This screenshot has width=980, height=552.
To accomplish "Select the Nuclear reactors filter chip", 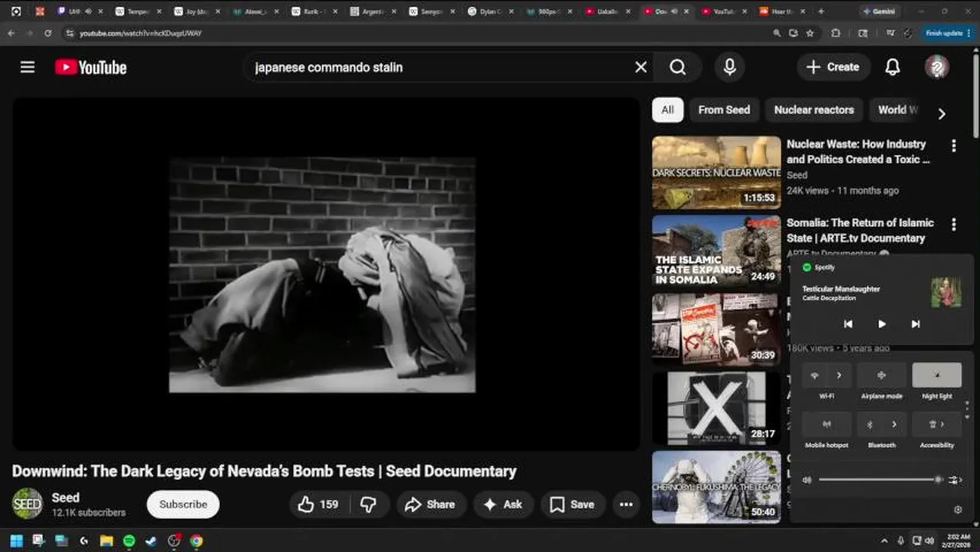I will click(814, 110).
